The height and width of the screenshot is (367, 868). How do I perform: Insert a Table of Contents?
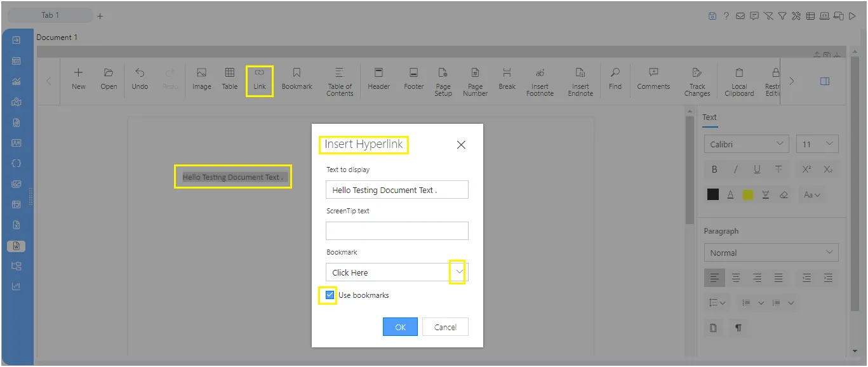(x=340, y=83)
